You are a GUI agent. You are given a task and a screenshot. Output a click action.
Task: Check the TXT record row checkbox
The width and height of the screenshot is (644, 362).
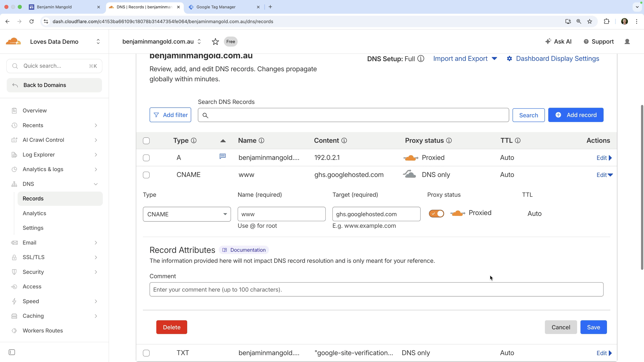tap(146, 353)
